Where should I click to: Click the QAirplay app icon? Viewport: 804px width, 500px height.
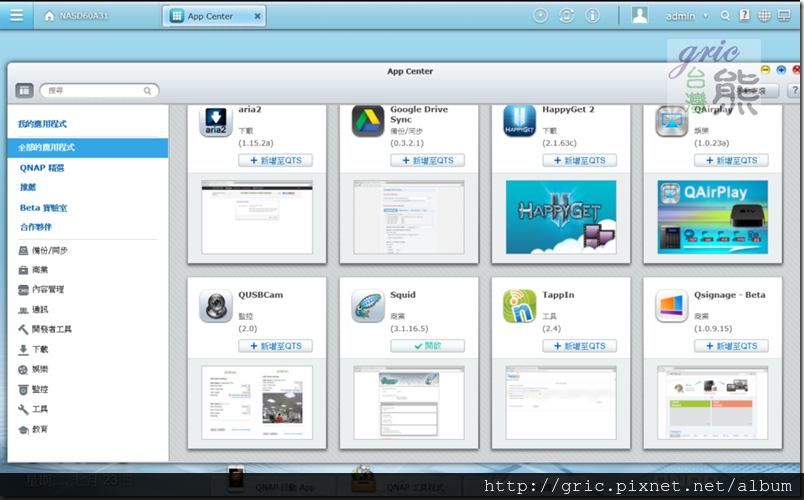click(672, 121)
